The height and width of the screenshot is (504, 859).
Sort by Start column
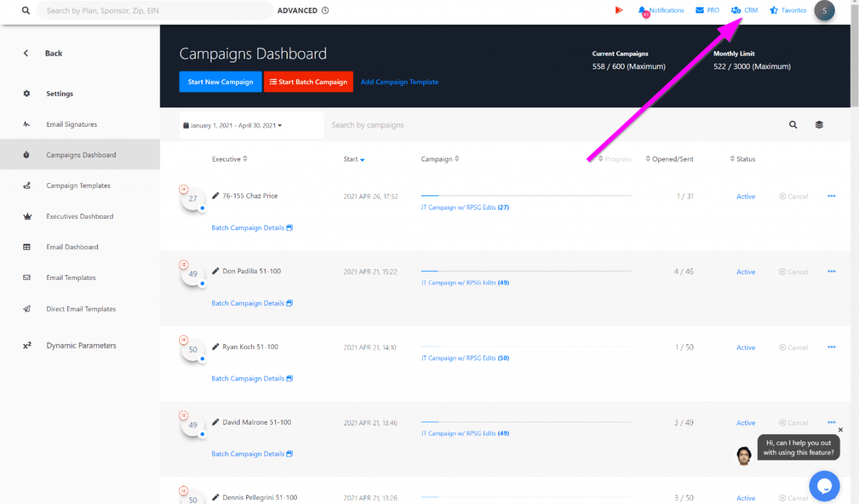pos(354,160)
